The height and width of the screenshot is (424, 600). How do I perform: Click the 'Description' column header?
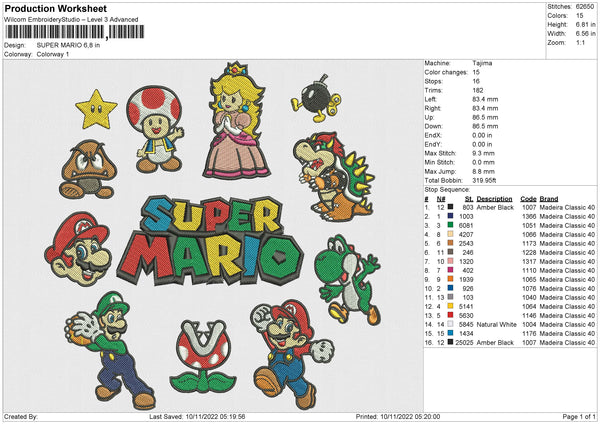click(x=494, y=199)
